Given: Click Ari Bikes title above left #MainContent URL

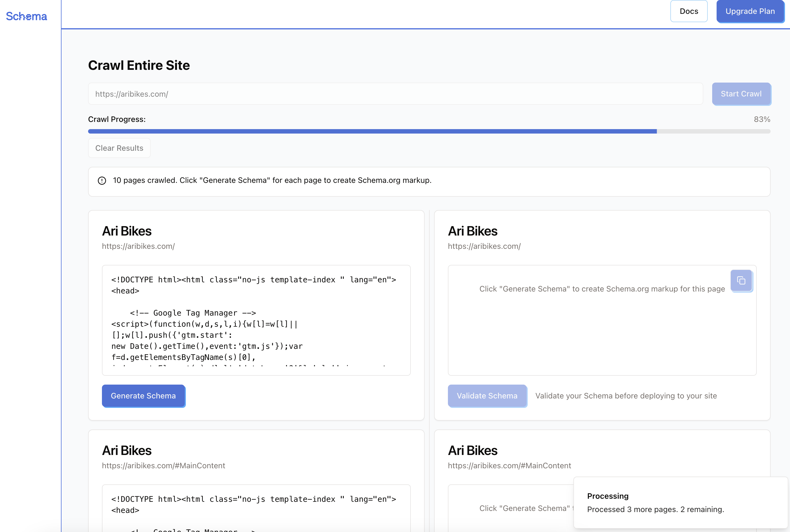Looking at the screenshot, I should point(127,451).
